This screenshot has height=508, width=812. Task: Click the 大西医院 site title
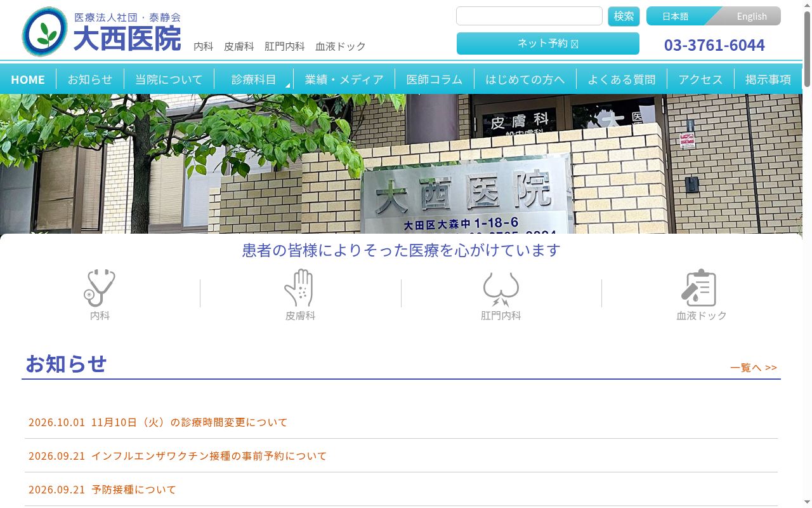pyautogui.click(x=128, y=39)
